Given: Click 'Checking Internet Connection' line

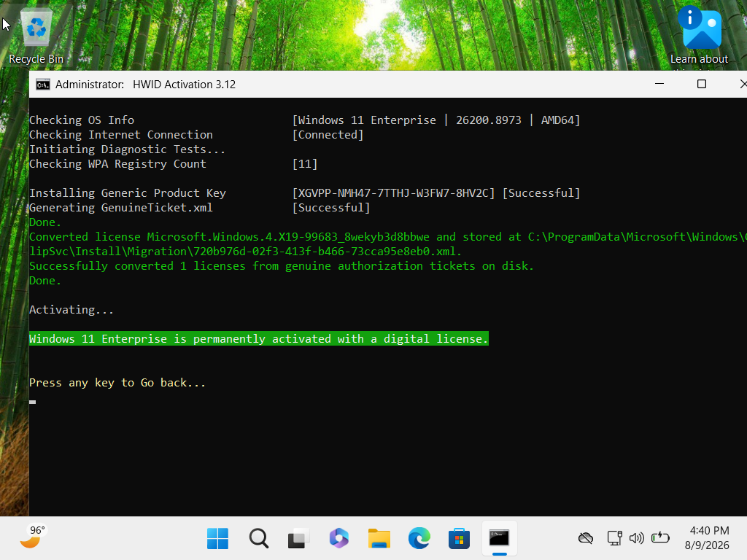Looking at the screenshot, I should (x=121, y=135).
